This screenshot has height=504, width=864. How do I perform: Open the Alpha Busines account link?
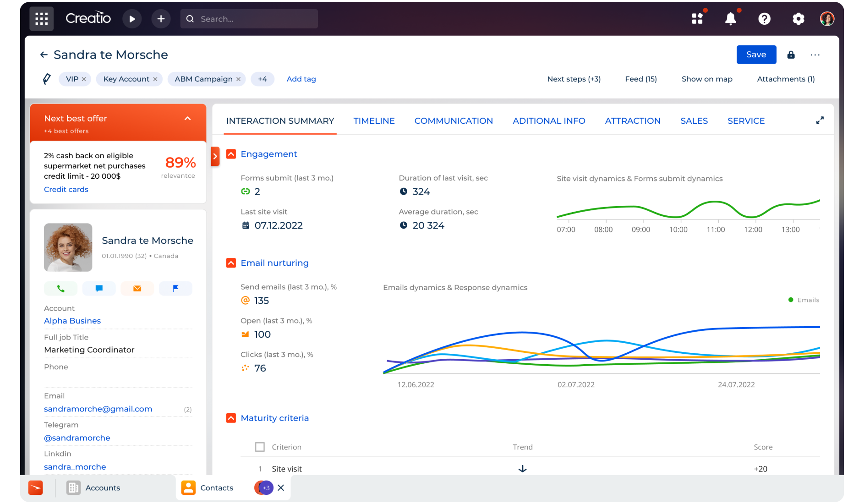[72, 321]
